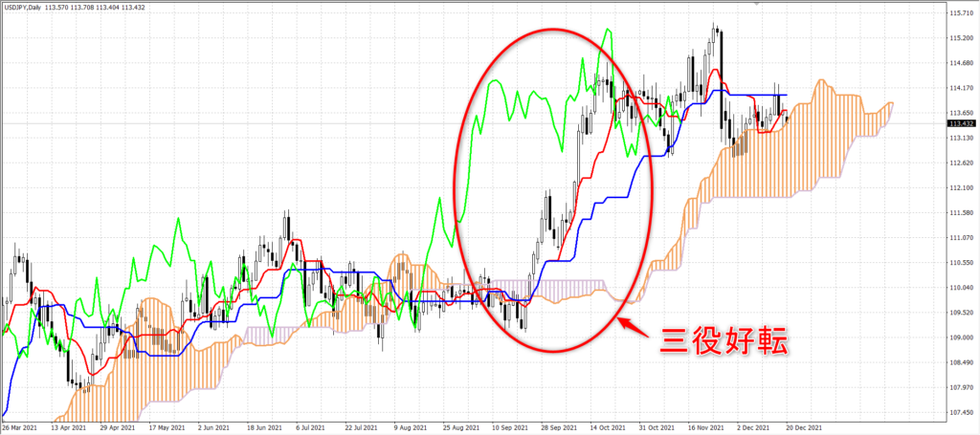Click the 107.450 price axis label
The height and width of the screenshot is (435, 980).
click(x=961, y=412)
